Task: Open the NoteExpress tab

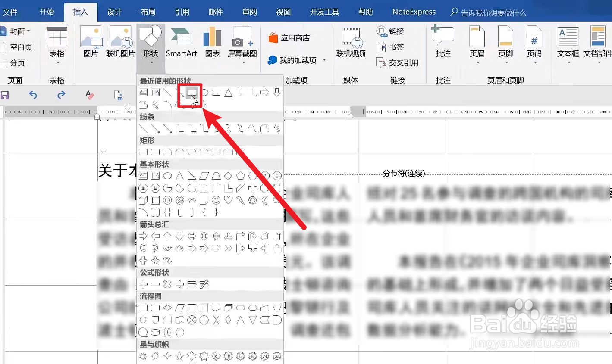Action: point(414,12)
